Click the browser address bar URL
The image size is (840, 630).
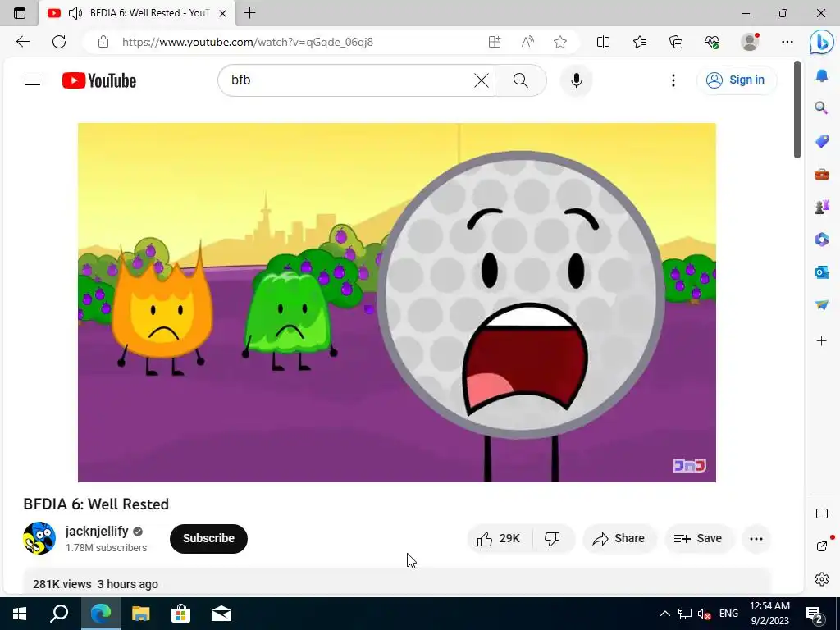[248, 42]
